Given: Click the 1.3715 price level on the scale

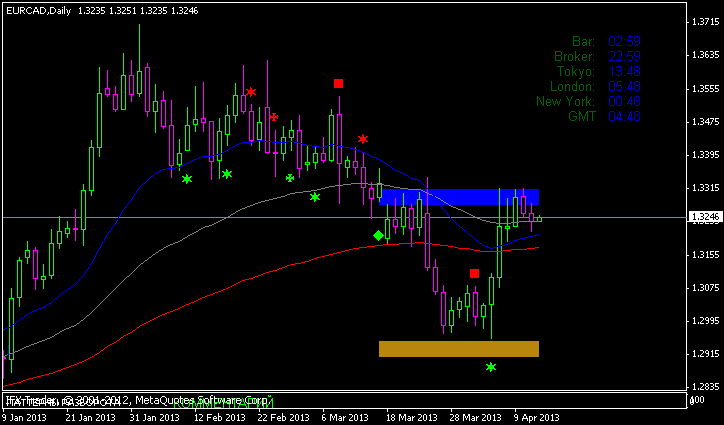Looking at the screenshot, I should [x=702, y=22].
